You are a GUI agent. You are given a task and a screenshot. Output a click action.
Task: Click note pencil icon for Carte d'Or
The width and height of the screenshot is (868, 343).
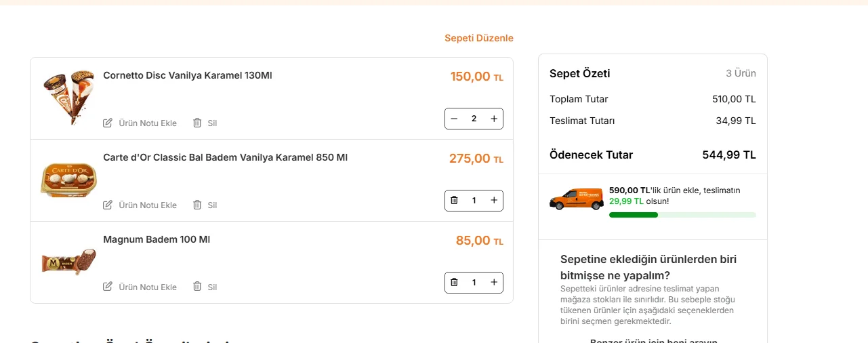[108, 205]
